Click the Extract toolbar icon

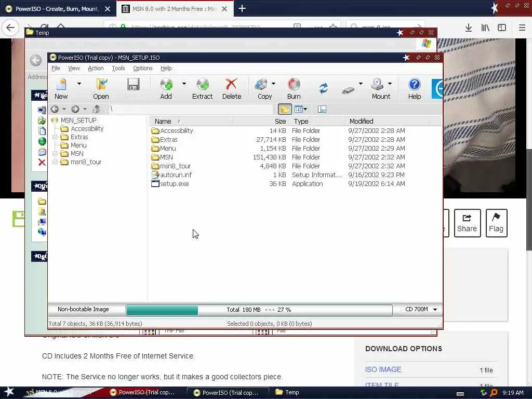pos(203,89)
